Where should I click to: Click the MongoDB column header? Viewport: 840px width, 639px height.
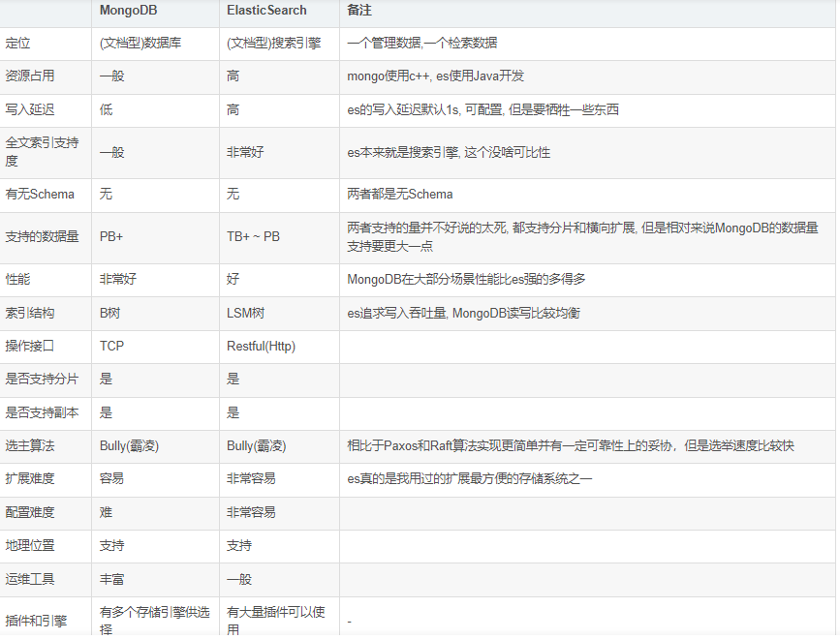tap(128, 11)
